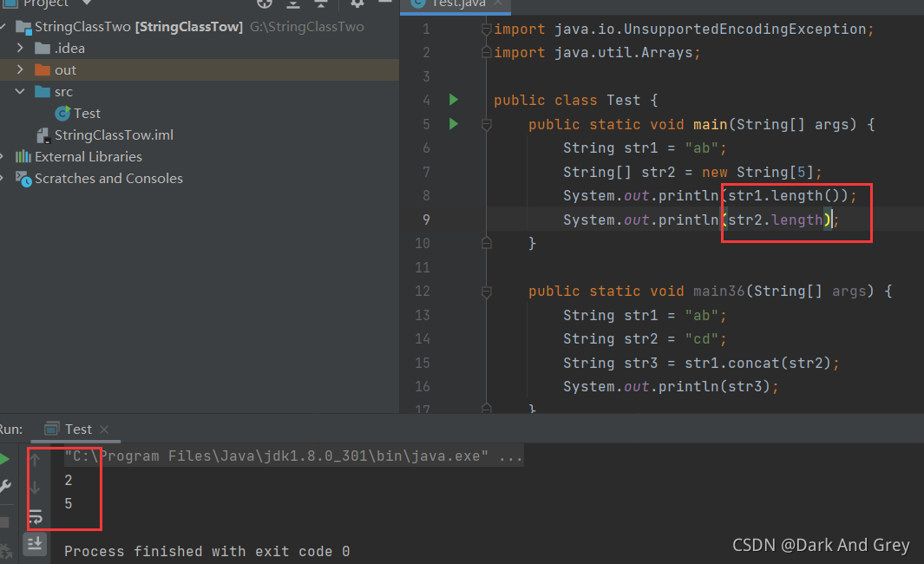
Task: Select StringClassTwo project root
Action: 139,27
